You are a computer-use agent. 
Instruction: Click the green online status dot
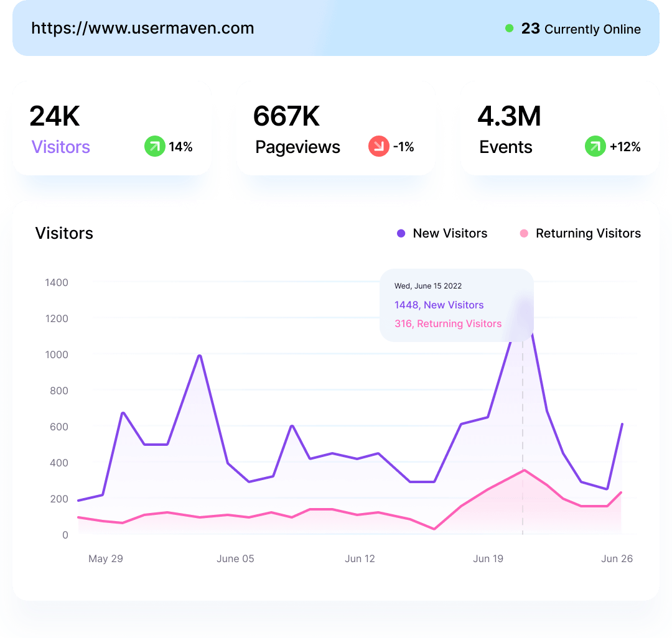509,29
